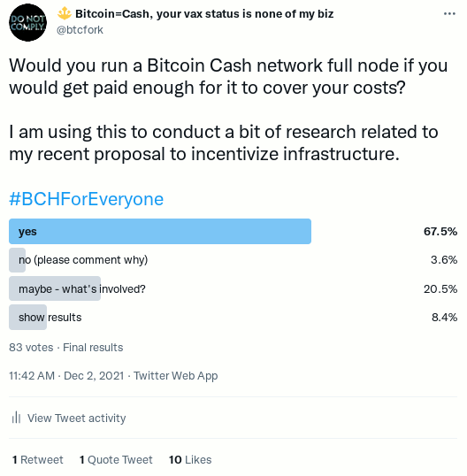Open the Bitcoin=Cash display name profile
This screenshot has height=476, width=467.
[x=204, y=13]
